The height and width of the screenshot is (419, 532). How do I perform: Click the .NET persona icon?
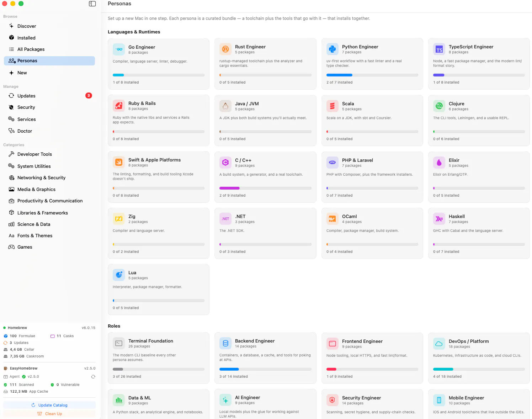click(225, 219)
